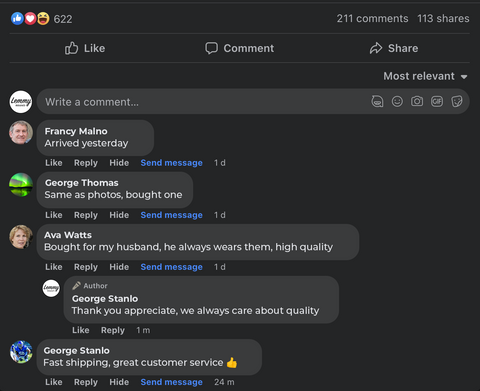Viewport: 480px width, 391px height.
Task: Click the thumbs-up Like button under post
Action: point(85,48)
